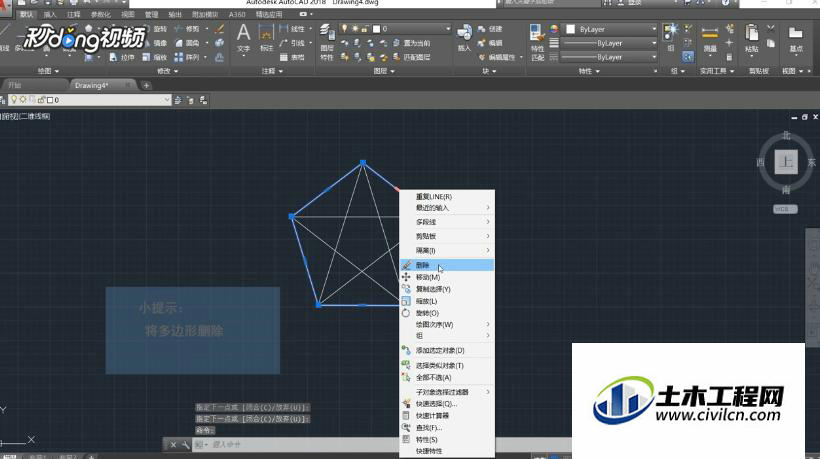Expand 剪贴板 submenu in context menu
Image resolution: width=820 pixels, height=459 pixels.
click(447, 236)
